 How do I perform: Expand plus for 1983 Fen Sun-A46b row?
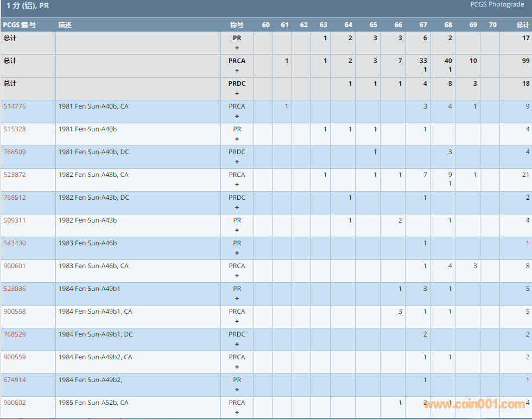coord(237,253)
